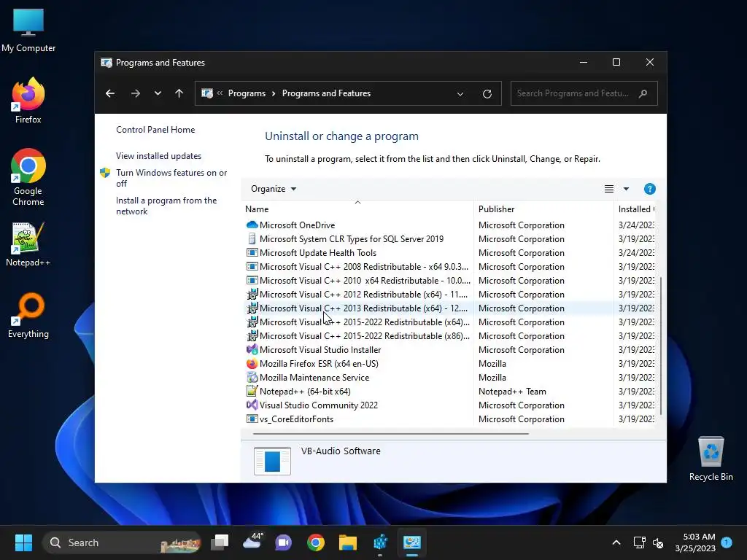Click the blue Help question mark icon
The image size is (747, 560).
coord(649,189)
